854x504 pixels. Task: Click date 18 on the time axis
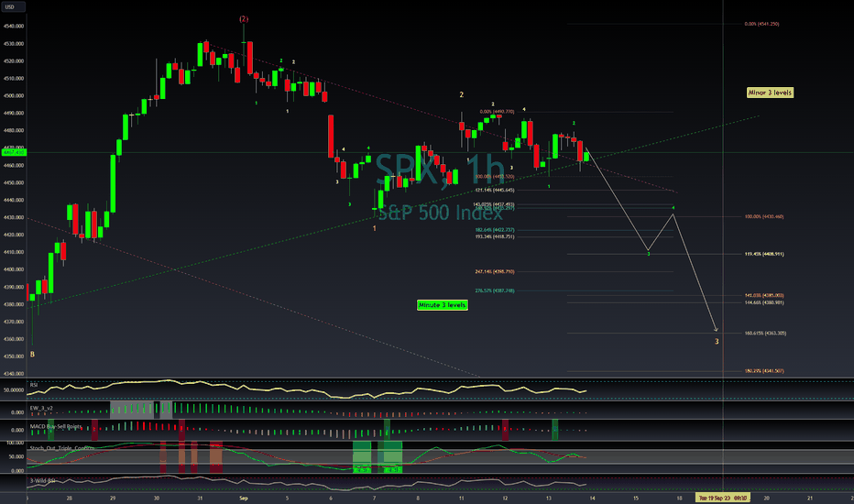coord(679,498)
